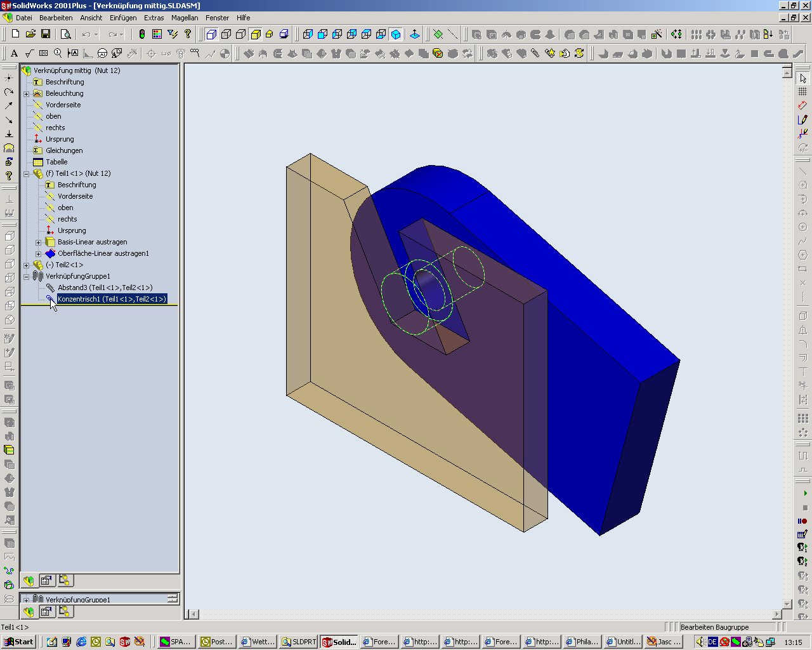The image size is (812, 650).
Task: Select Abstand3 mate in the feature tree
Action: [105, 288]
